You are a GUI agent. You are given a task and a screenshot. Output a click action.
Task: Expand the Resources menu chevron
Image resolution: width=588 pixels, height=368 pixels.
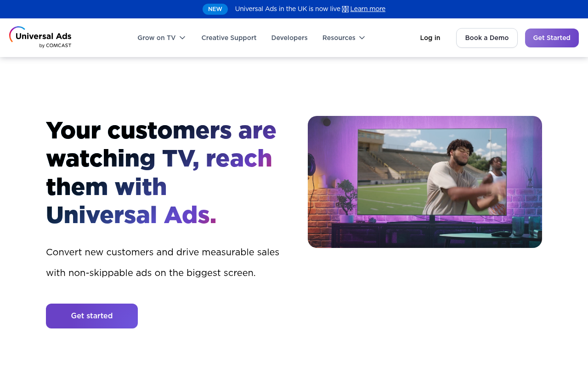coord(362,38)
